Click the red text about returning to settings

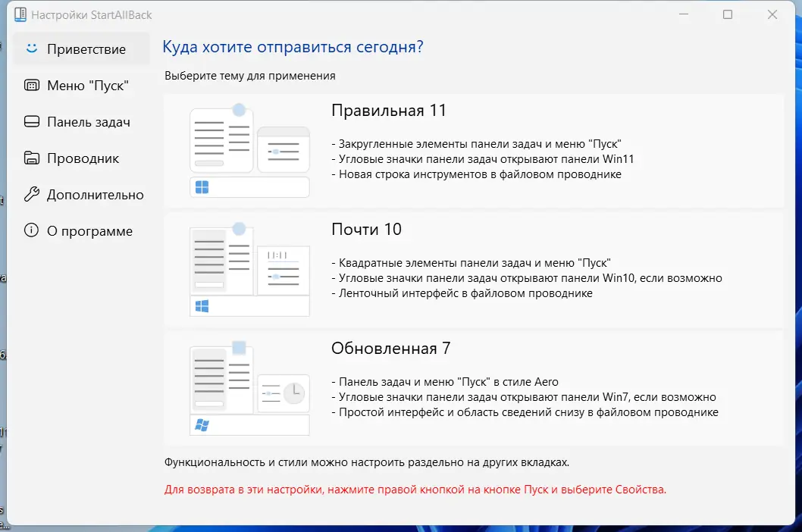(415, 490)
